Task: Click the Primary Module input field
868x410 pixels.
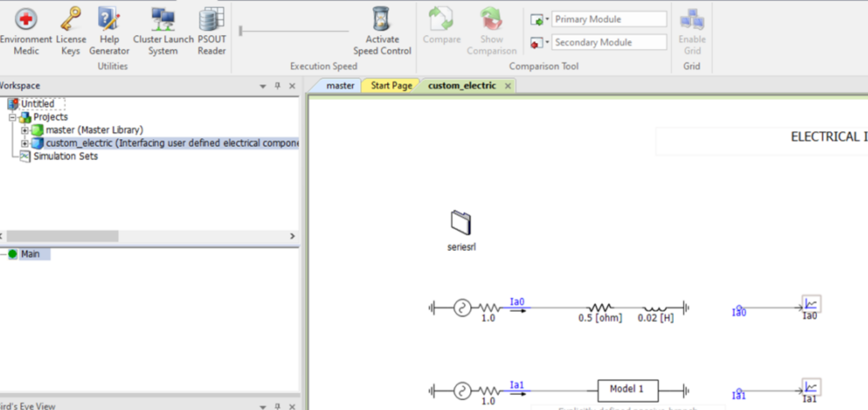Action: pos(609,19)
